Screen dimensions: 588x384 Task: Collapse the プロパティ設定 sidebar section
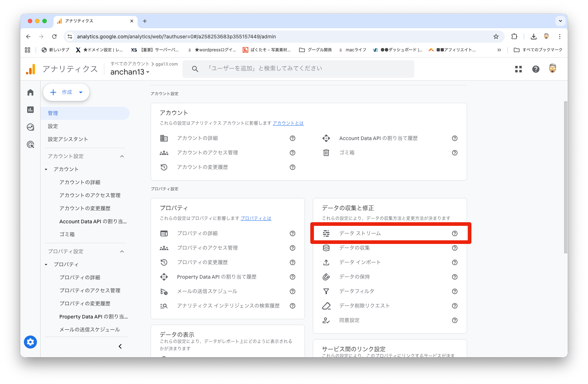122,252
